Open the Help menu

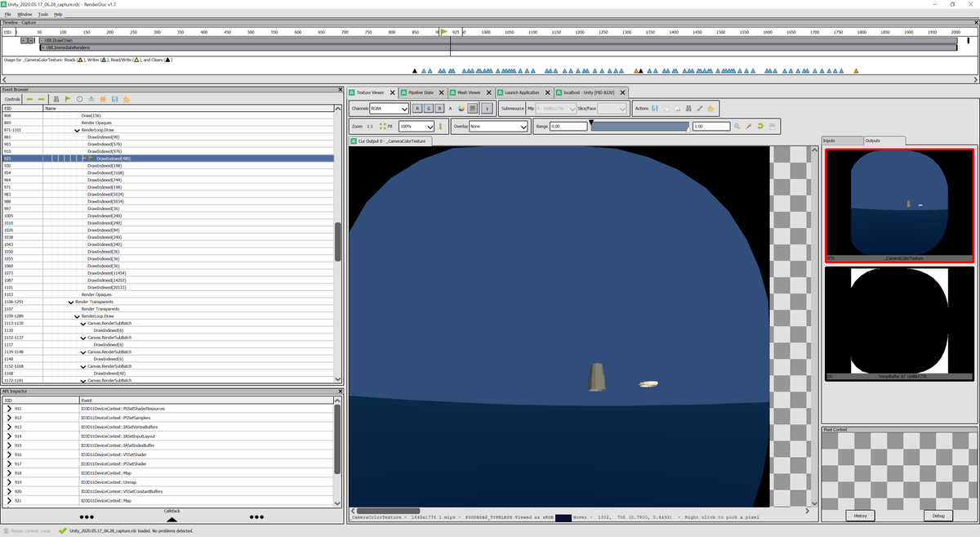coord(58,14)
